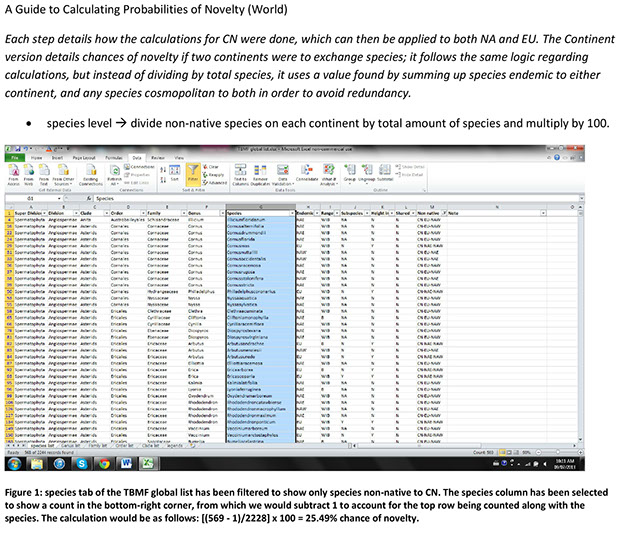Click the Subtotal icon
This screenshot has width=624, height=533.
[385, 173]
